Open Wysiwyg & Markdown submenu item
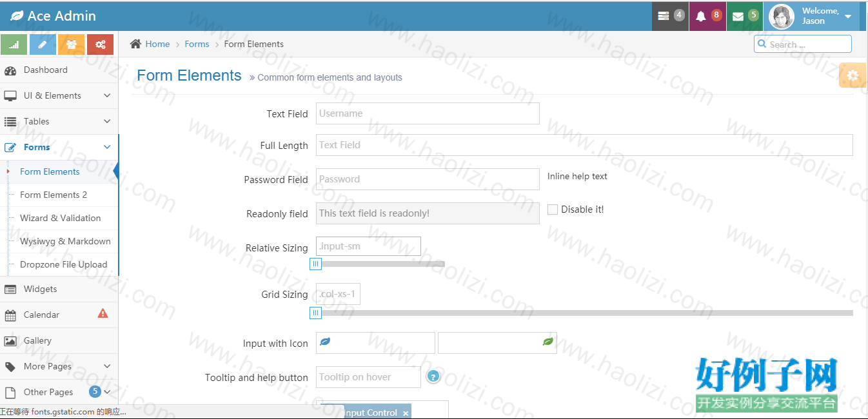Screen dimensions: 868x419 tap(65, 241)
